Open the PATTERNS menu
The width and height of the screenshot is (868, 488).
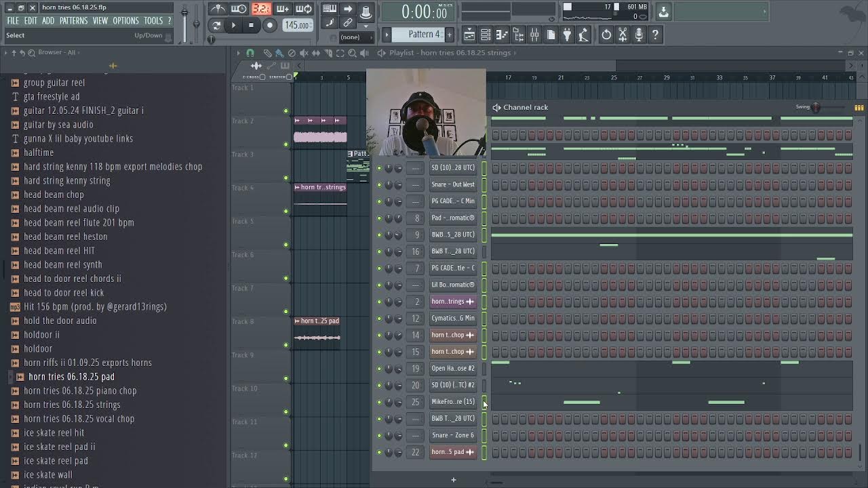coord(73,21)
